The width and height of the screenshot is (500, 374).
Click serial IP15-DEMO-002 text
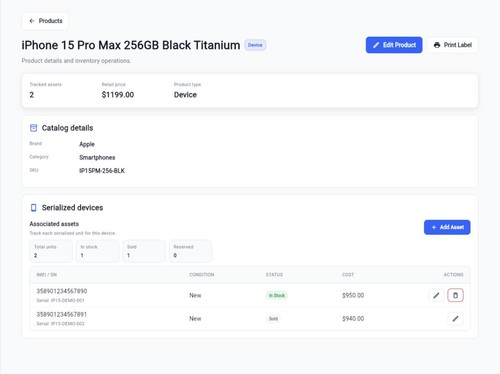(x=60, y=324)
